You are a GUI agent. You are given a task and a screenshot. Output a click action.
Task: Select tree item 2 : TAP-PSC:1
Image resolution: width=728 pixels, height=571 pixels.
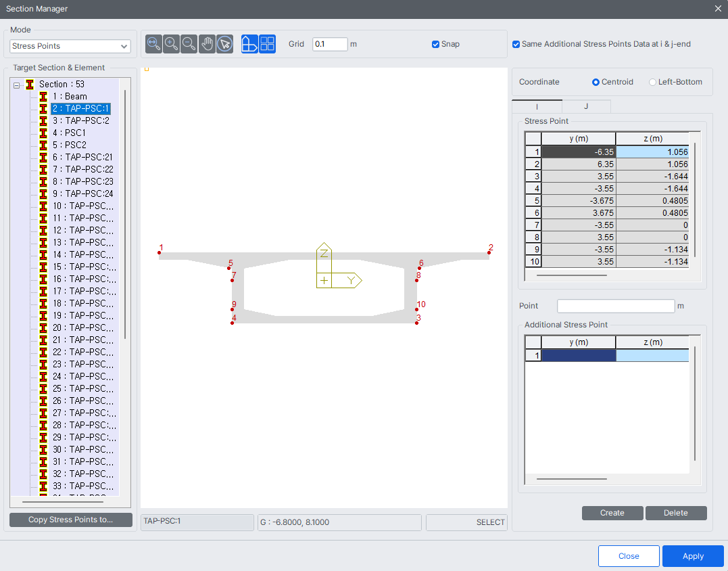[81, 109]
